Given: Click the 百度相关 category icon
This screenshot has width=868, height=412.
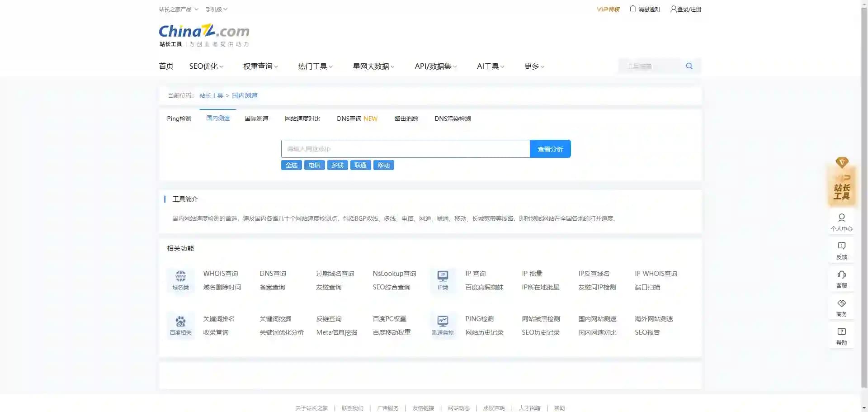Looking at the screenshot, I should tap(180, 326).
